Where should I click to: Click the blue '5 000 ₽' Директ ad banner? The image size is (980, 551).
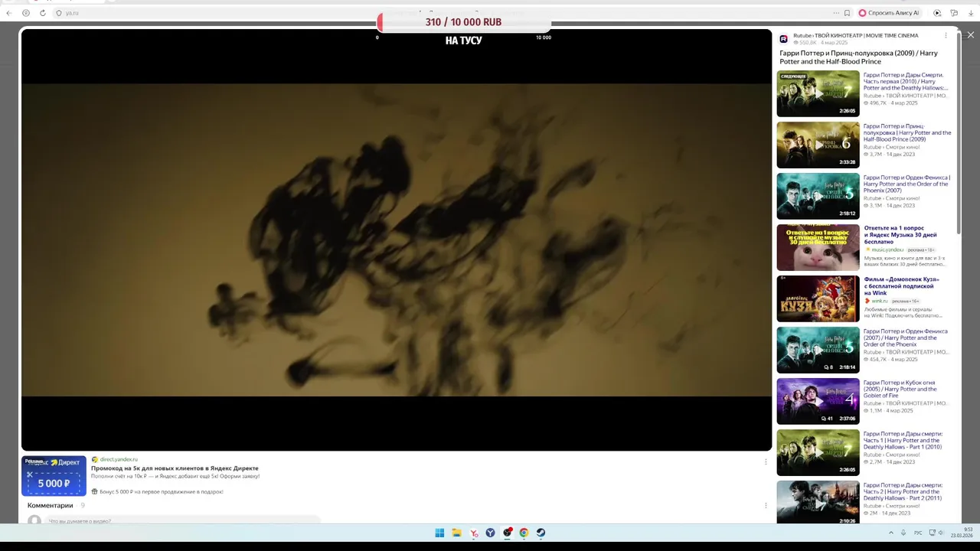click(x=54, y=476)
